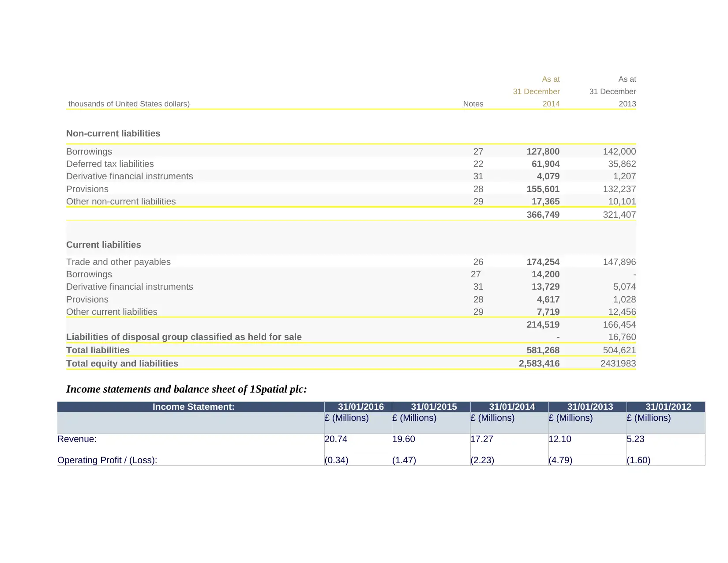728x563 pixels.
Task: Click 'Liabilities of disposal group classified as held for sale'
Action: 184,337
